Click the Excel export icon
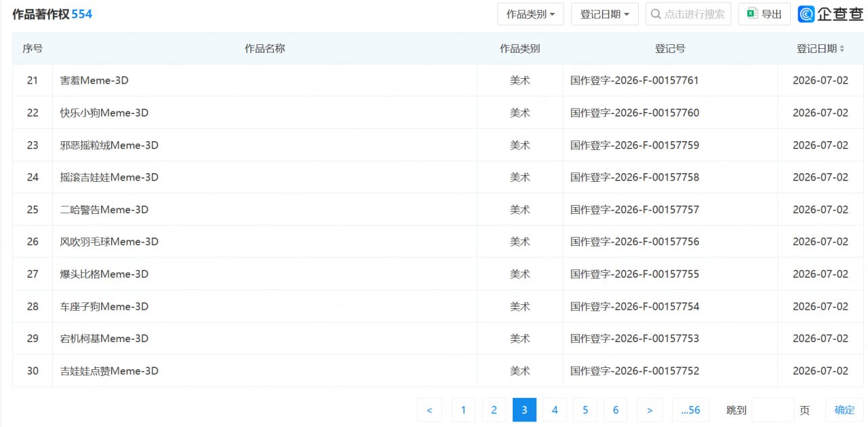Viewport: 868px width, 427px height. point(751,14)
